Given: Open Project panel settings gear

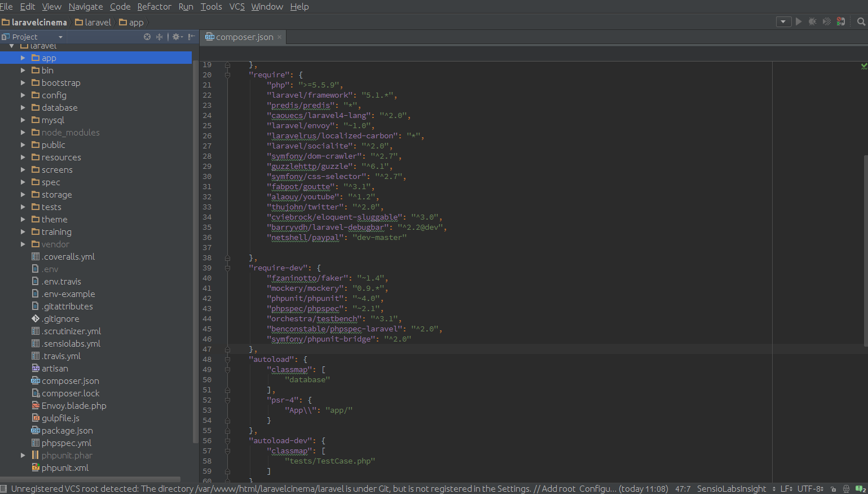Looking at the screenshot, I should coord(177,37).
